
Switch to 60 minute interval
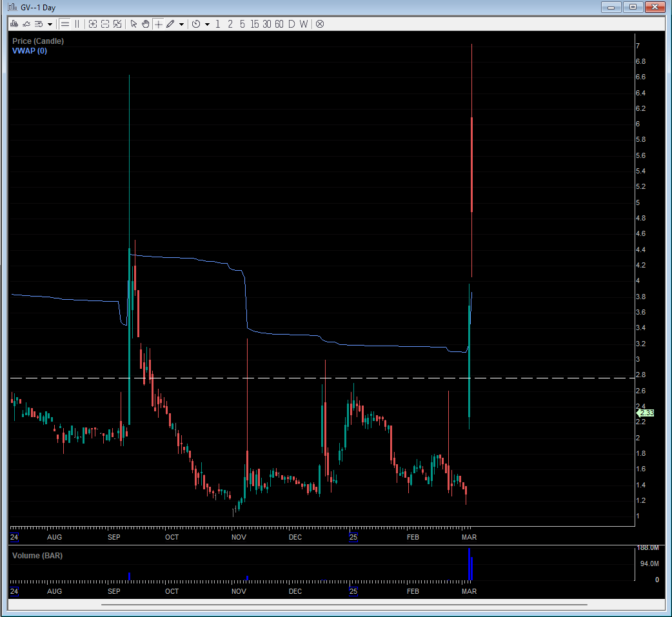coord(279,24)
